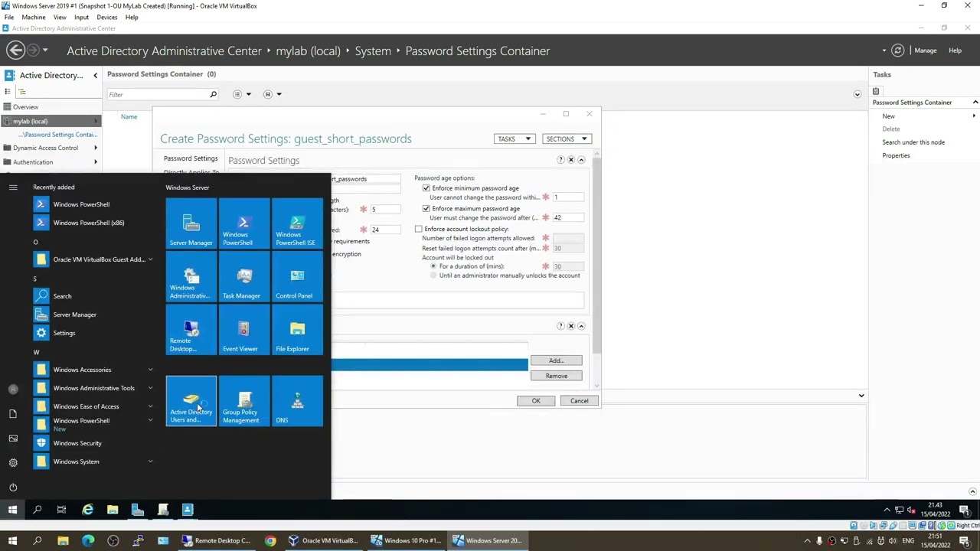This screenshot has width=980, height=551.
Task: Click OK in Create Password Settings
Action: [x=536, y=401]
